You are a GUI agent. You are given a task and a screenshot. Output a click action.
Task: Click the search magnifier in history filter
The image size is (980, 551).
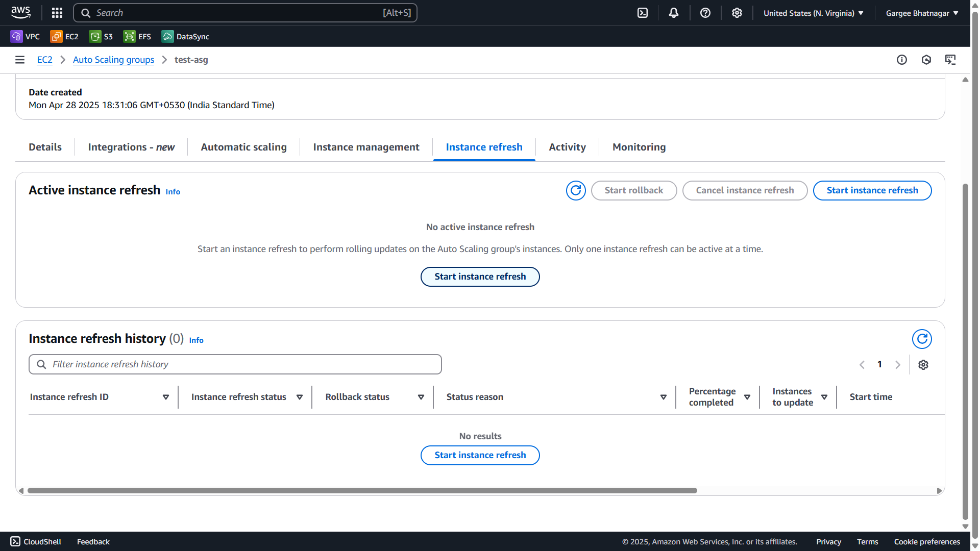(x=41, y=364)
